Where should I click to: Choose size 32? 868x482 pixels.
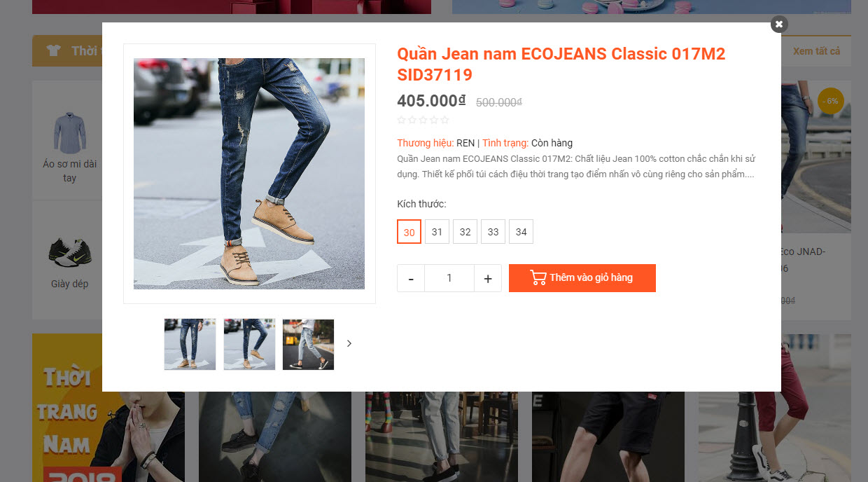465,232
